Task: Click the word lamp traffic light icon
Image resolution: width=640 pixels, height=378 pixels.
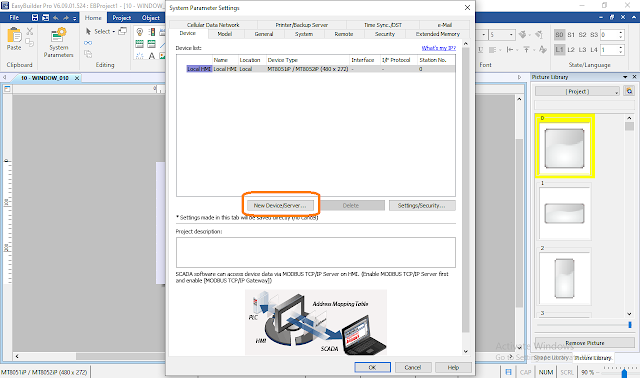Action: [x=151, y=32]
